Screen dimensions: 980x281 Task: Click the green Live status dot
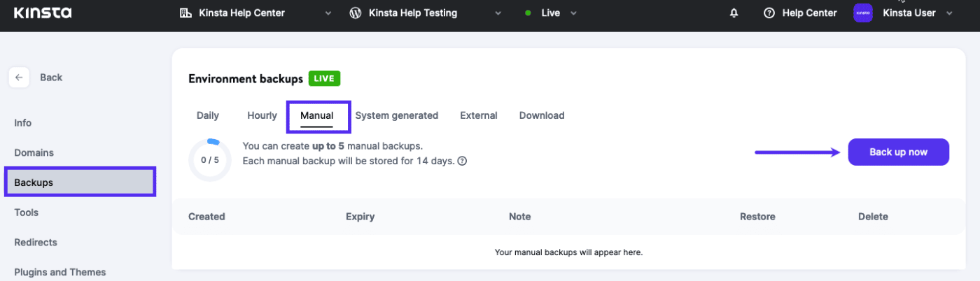(x=528, y=13)
